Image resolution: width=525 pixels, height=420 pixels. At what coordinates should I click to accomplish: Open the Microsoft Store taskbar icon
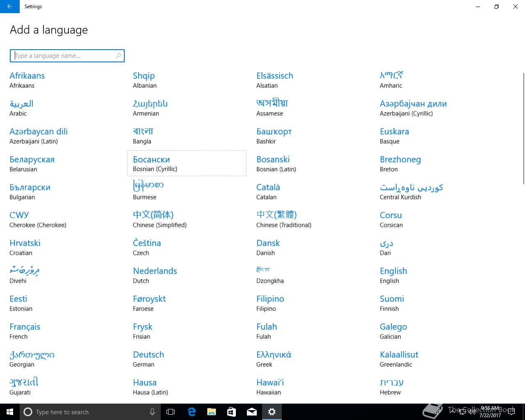click(231, 412)
